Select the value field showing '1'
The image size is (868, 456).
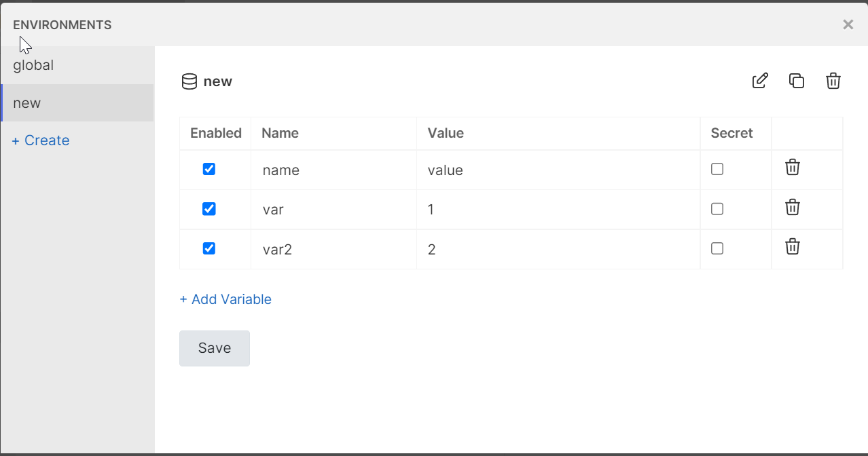[x=475, y=209]
